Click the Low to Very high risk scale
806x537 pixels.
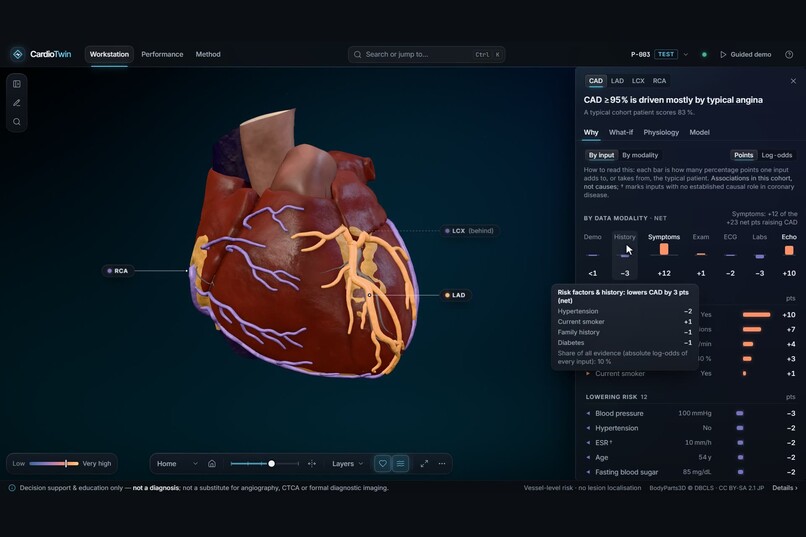click(x=62, y=464)
